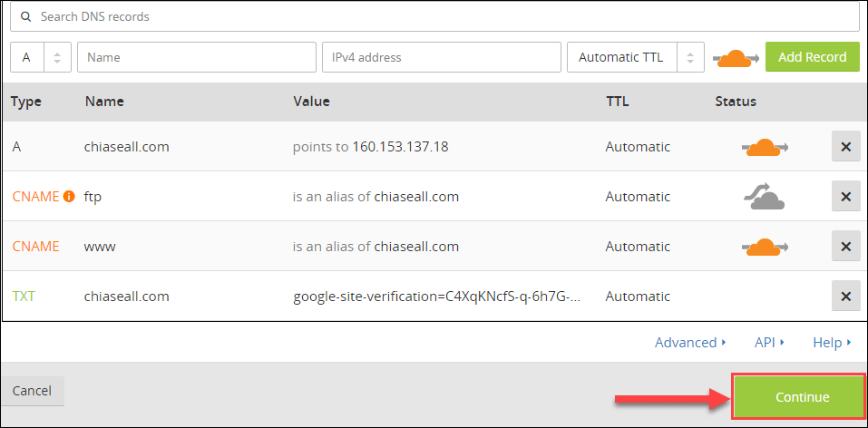Toggle orange cloud for A chiaseall.com record
The image size is (868, 428).
(x=765, y=148)
